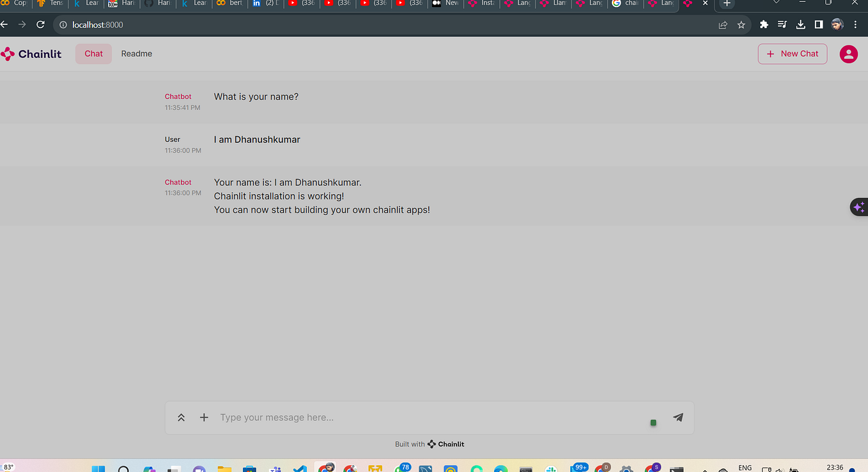Expand the message history double-chevron icon

pos(181,417)
